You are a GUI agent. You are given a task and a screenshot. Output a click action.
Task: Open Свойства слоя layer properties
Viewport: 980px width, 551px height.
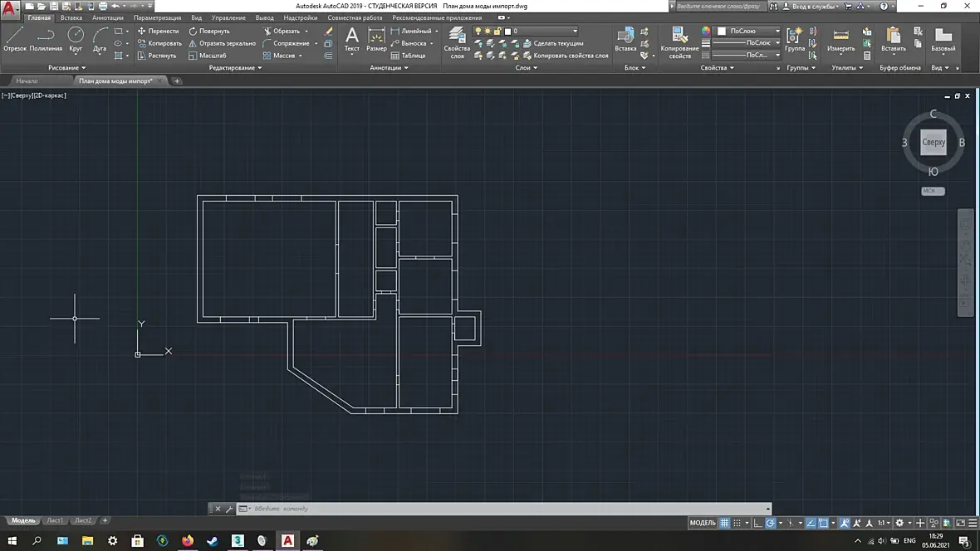tap(457, 43)
